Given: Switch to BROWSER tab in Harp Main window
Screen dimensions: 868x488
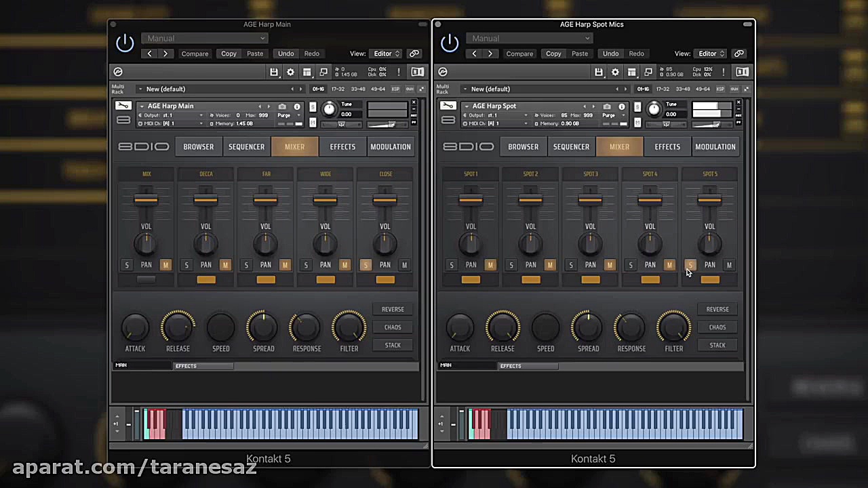Looking at the screenshot, I should 198,146.
